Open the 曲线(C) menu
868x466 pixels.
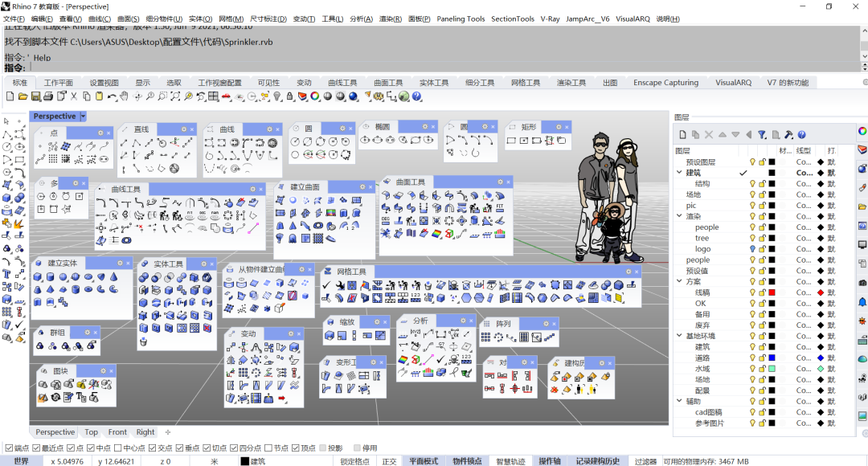tap(100, 18)
